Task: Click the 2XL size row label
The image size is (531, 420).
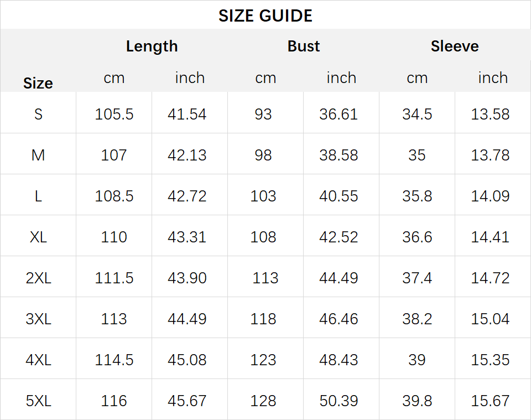Action: (x=38, y=278)
